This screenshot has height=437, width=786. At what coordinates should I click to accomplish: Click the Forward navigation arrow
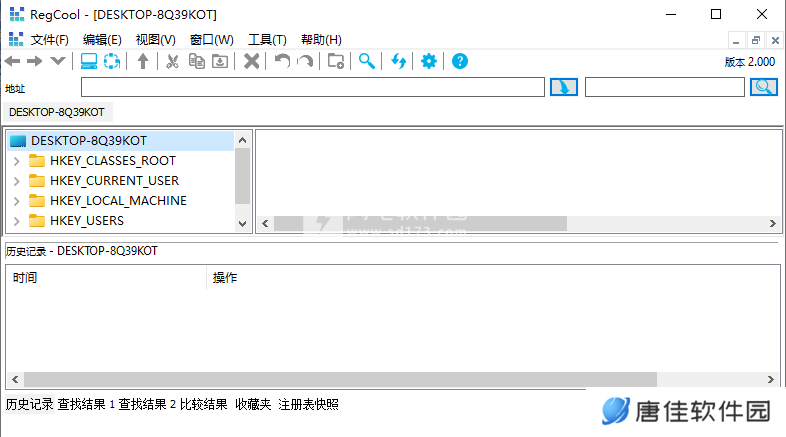[35, 61]
